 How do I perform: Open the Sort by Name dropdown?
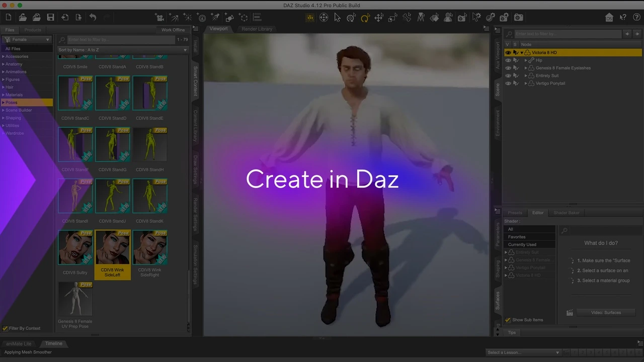tap(122, 50)
